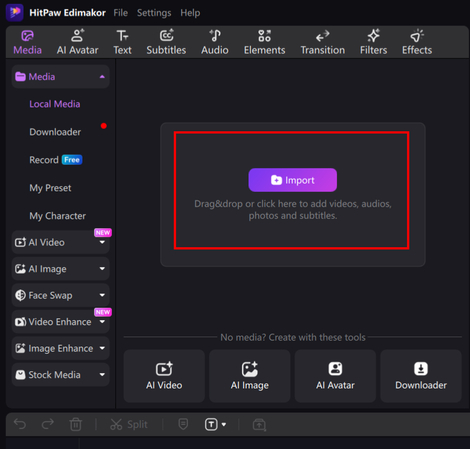Select Downloader in the sidebar list
Image resolution: width=470 pixels, height=449 pixels.
click(x=55, y=132)
